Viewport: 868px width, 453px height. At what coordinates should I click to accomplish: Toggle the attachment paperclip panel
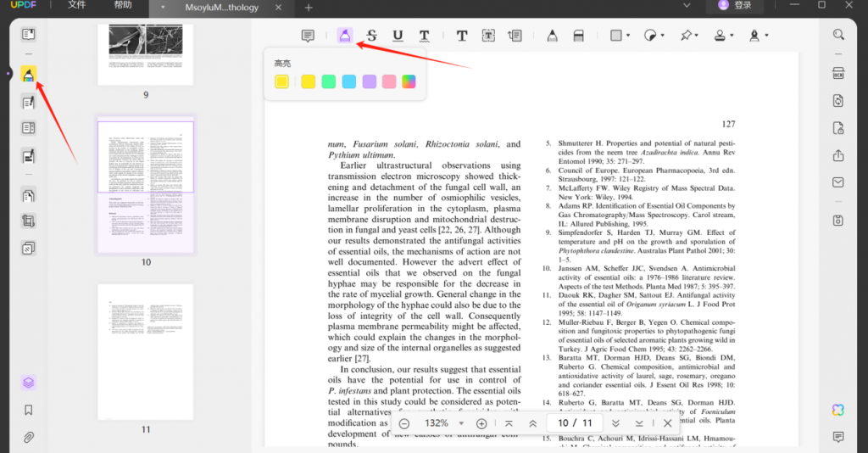point(28,438)
